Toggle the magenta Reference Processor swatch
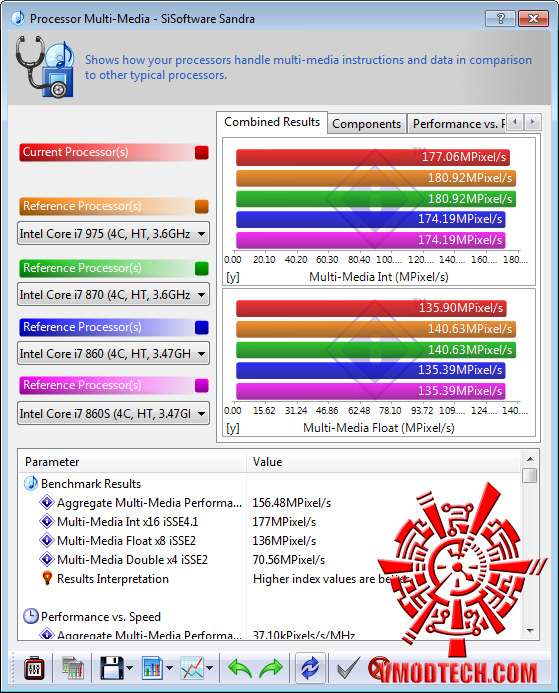559x693 pixels. 202,385
